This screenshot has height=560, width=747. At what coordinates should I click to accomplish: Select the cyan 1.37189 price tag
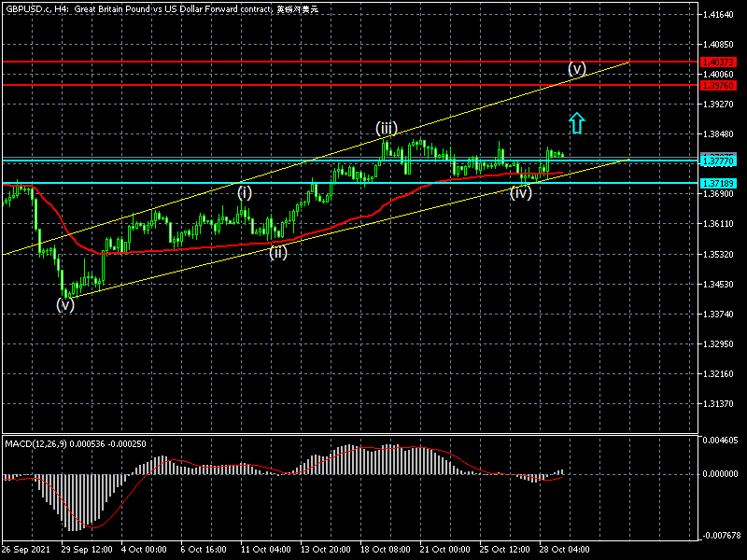(x=718, y=183)
